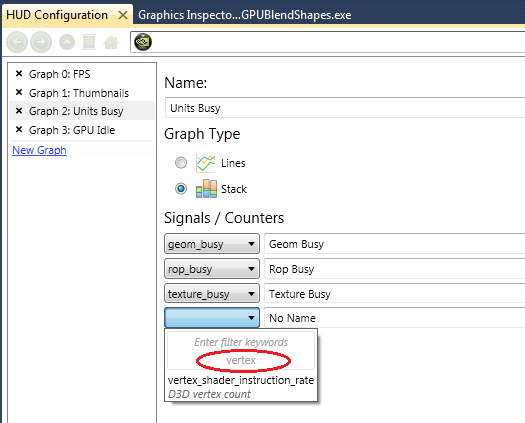
Task: Click the Enter filter keywords field
Action: (241, 350)
